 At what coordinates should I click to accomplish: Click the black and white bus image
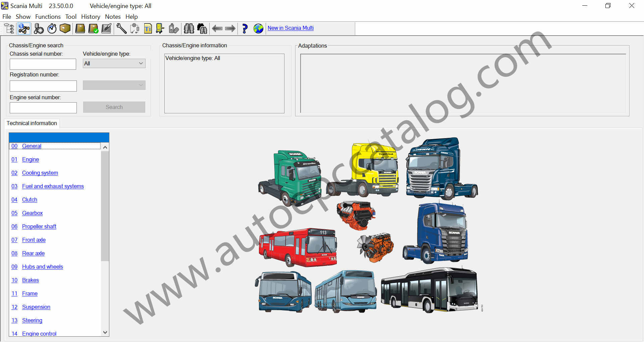[x=429, y=290]
